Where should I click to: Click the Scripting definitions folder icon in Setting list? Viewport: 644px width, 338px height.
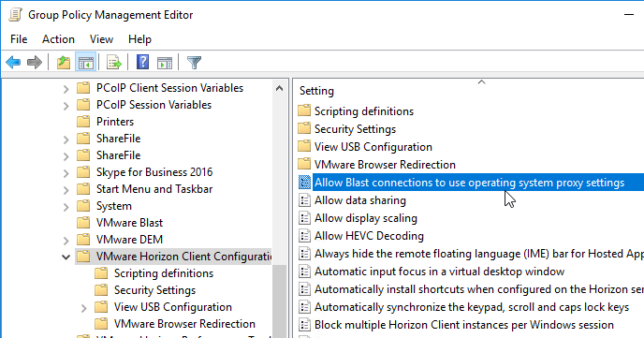[x=304, y=110]
